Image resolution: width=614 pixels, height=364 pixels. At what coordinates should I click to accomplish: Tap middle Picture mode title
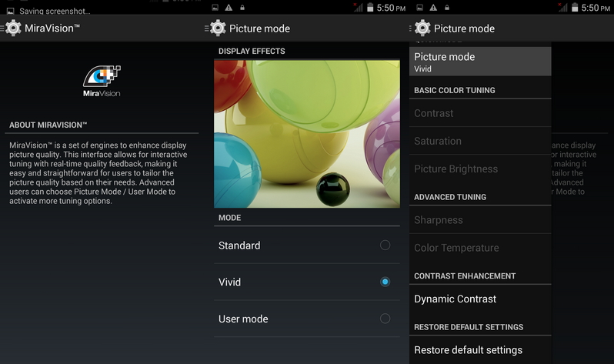(259, 28)
